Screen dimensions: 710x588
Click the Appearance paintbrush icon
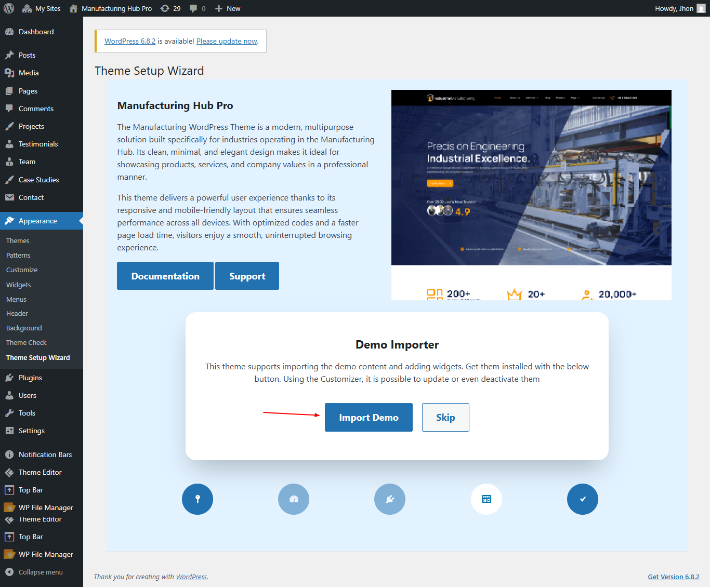click(x=9, y=221)
